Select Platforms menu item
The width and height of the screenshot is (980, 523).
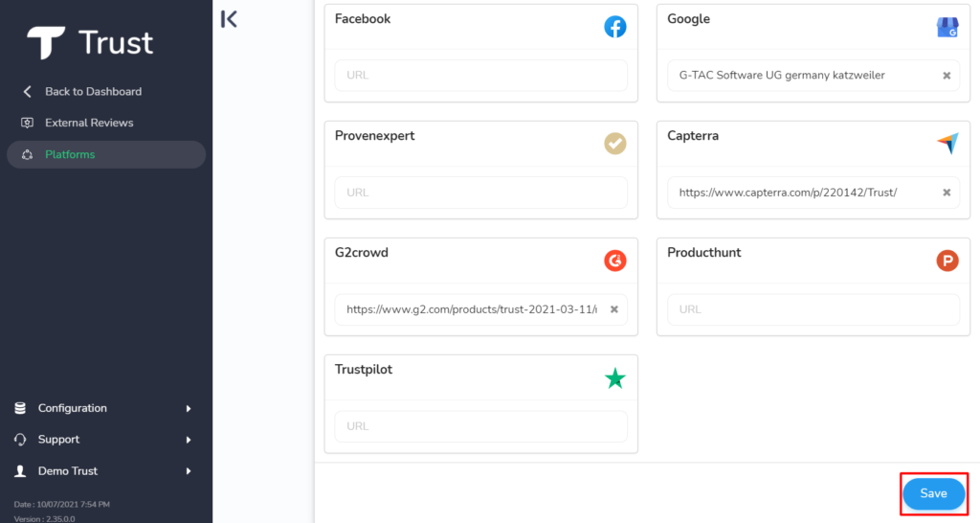106,154
